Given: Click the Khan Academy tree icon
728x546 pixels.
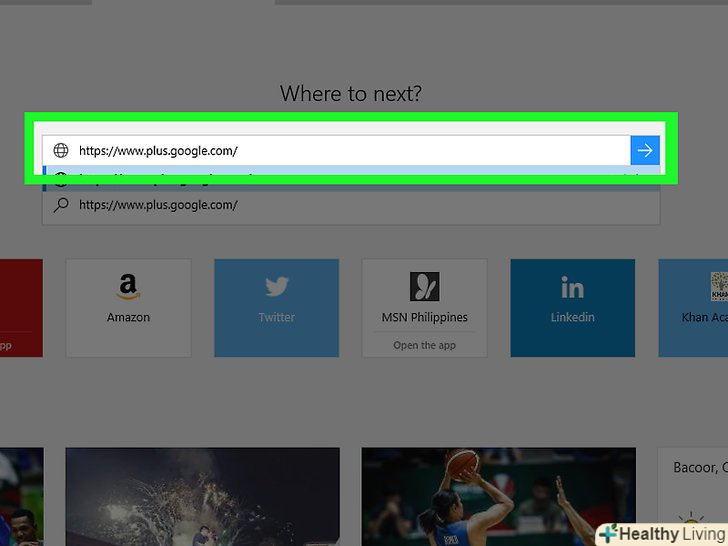Looking at the screenshot, I should coord(719,286).
